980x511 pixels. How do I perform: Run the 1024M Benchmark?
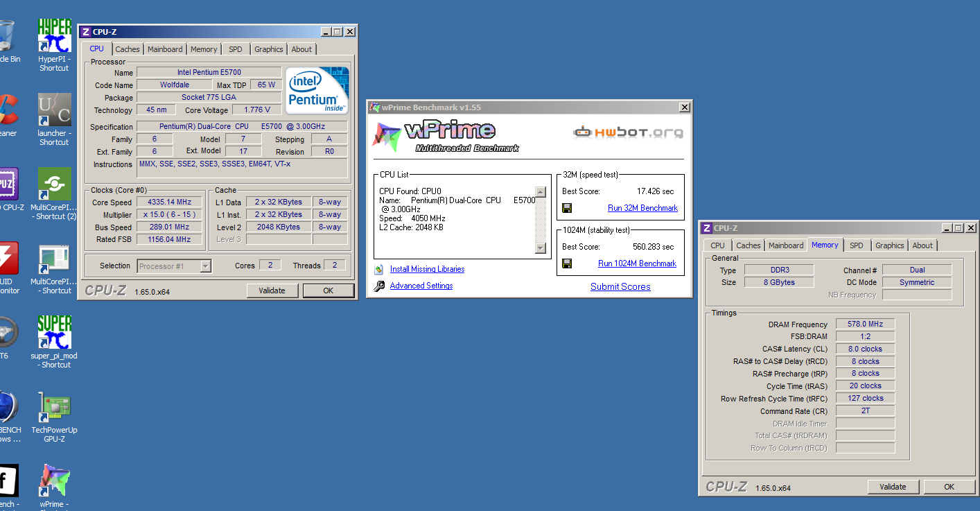point(637,263)
